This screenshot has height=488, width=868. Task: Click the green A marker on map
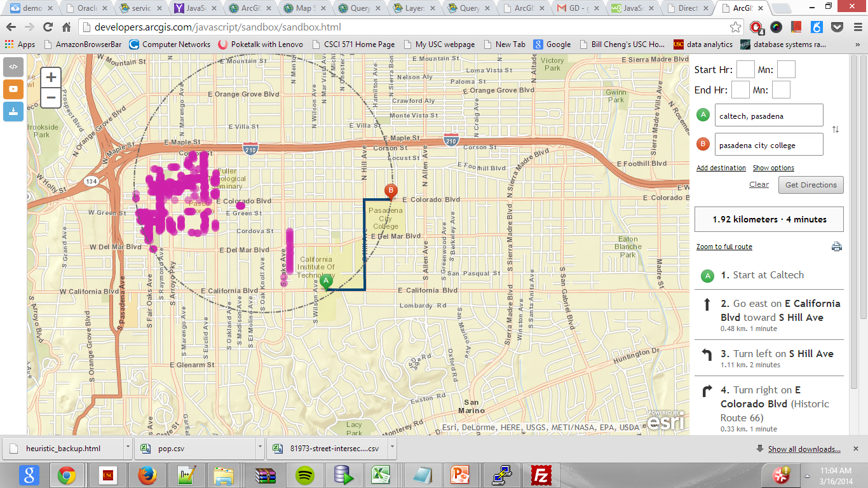tap(326, 282)
